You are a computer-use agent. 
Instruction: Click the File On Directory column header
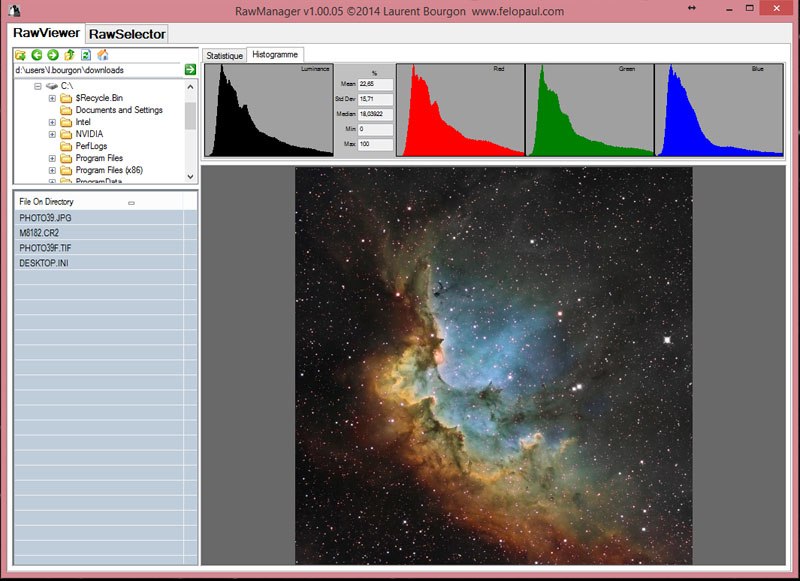pos(46,202)
